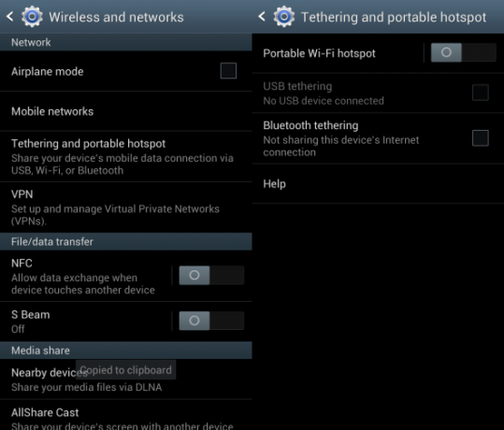Screen dimensions: 504x430
Task: Tap the Copied to clipboard toast
Action: coord(125,370)
